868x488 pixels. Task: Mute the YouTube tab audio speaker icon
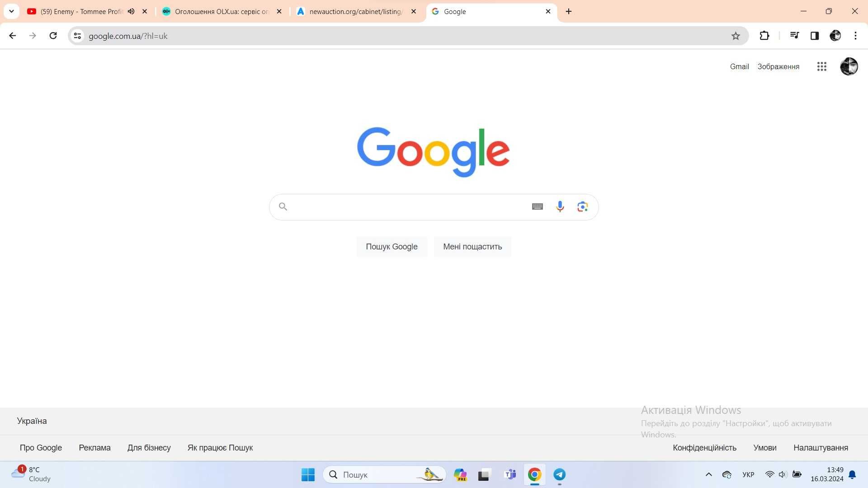pos(131,11)
